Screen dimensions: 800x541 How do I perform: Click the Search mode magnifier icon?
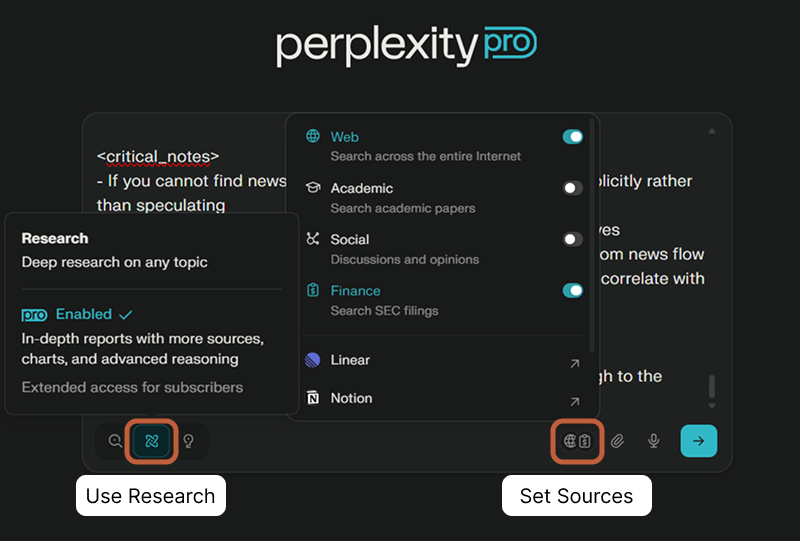click(x=115, y=441)
